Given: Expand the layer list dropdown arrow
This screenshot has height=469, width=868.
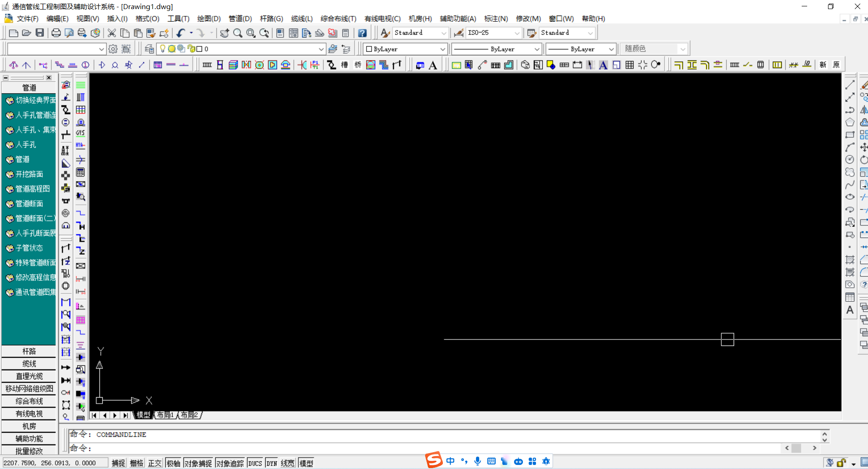Looking at the screenshot, I should tap(321, 49).
